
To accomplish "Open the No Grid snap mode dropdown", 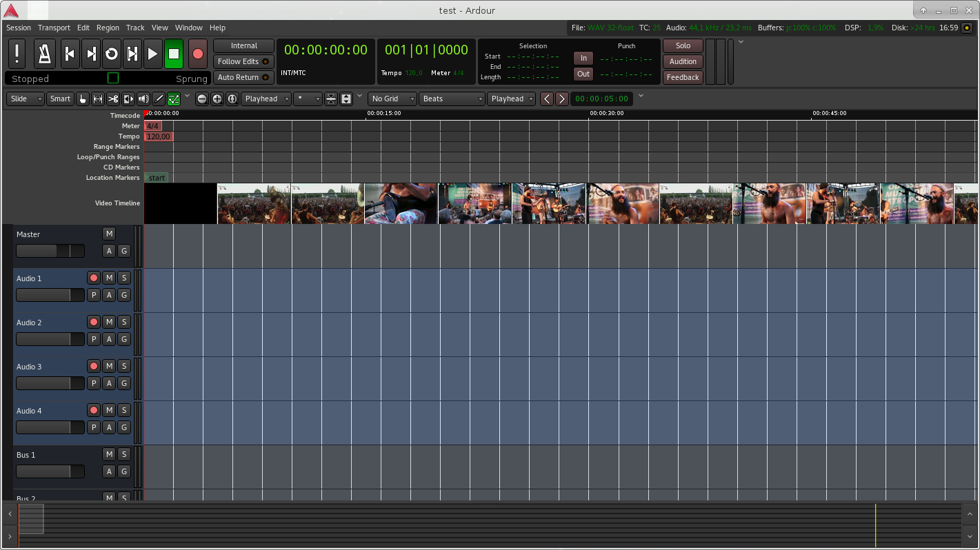I will pos(392,99).
